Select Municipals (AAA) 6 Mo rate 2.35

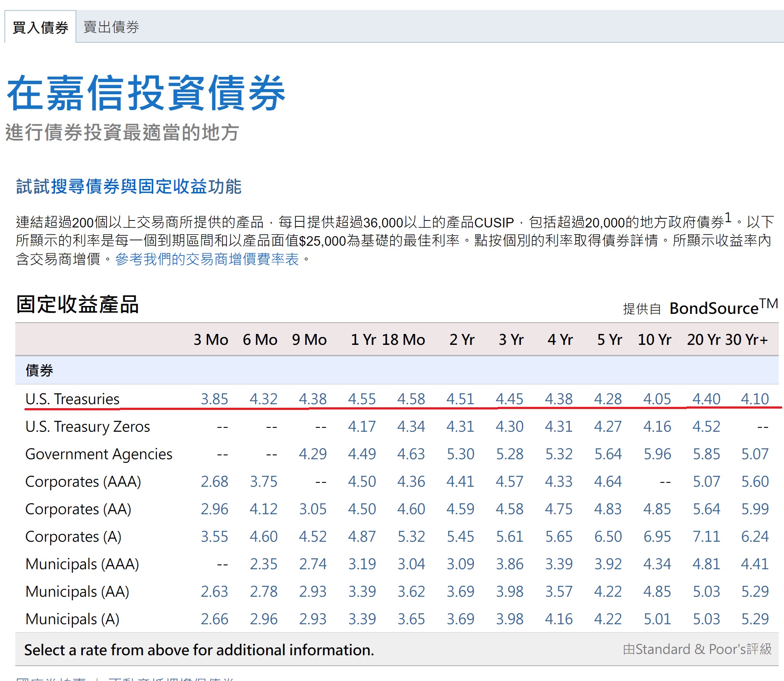[264, 564]
